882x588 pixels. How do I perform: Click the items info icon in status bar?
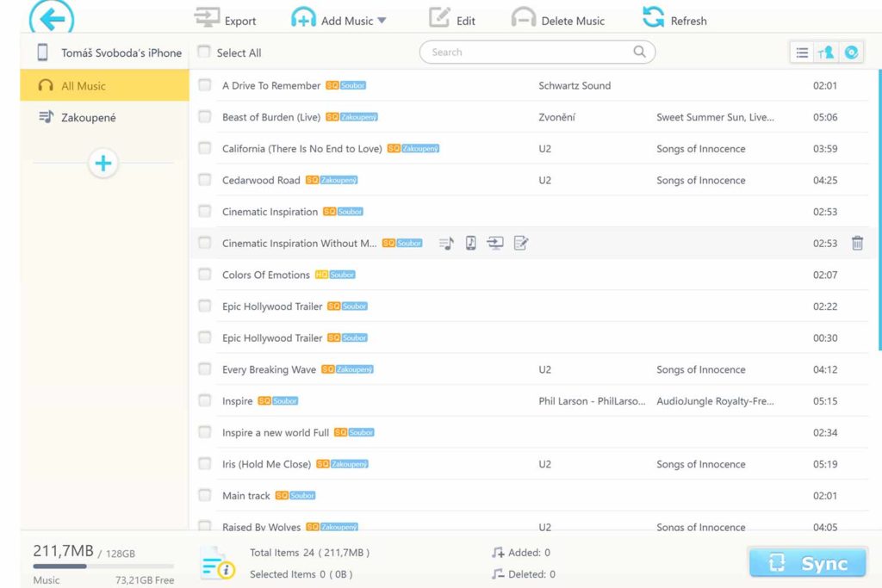(x=218, y=563)
